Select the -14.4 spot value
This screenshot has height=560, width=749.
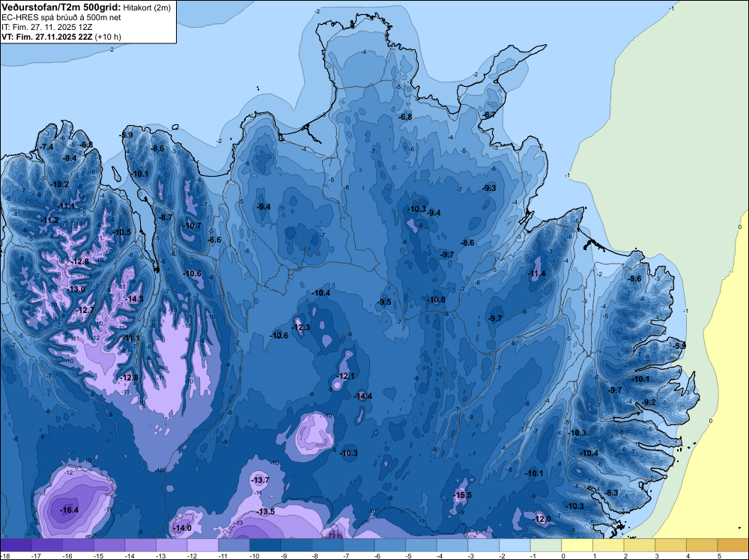(363, 396)
